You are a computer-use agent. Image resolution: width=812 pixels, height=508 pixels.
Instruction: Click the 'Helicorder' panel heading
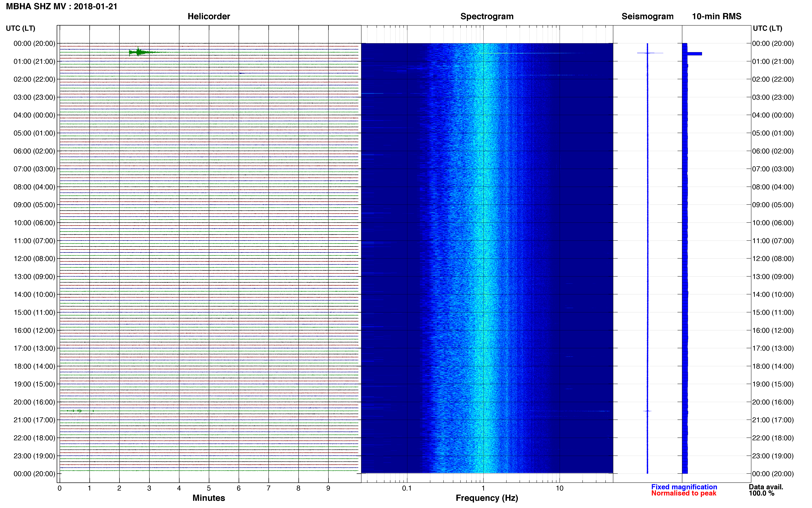tap(209, 16)
